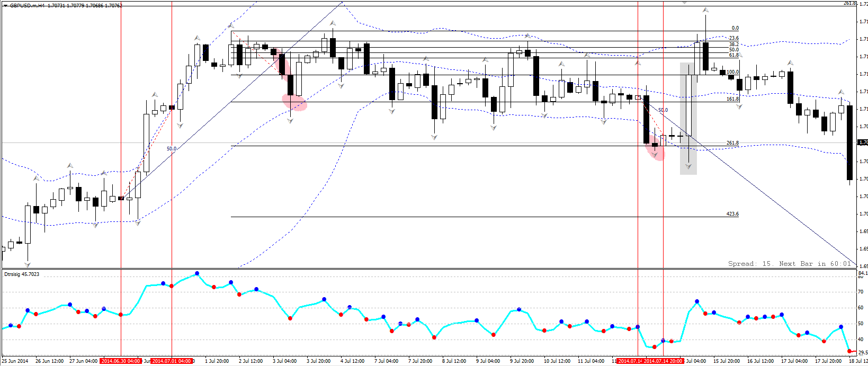Click the GBPUSD.m,H4 chart title text
868x366 pixels.
(27, 5)
